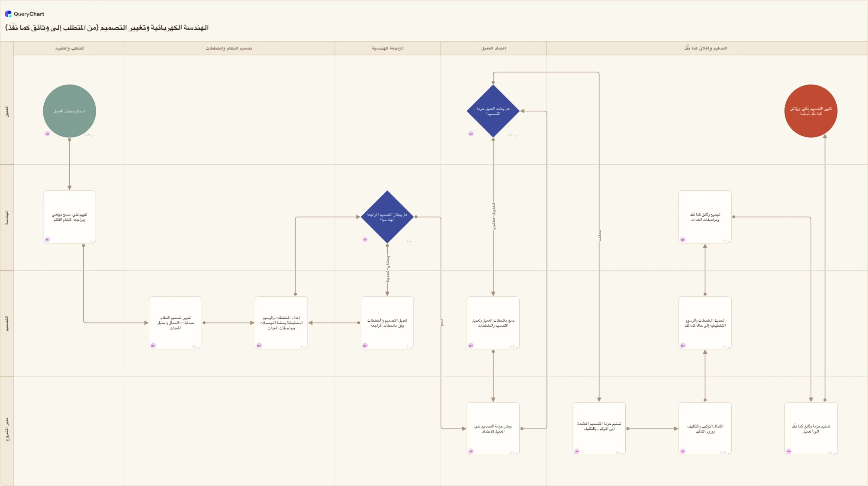Open the 'تجميع وثائق كما نُفّذ' card

(705, 217)
